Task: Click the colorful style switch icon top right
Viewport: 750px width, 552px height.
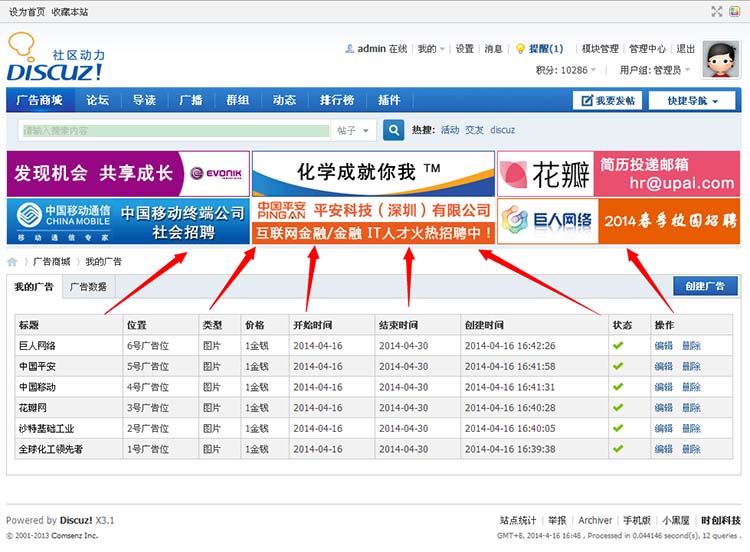Action: [x=734, y=11]
